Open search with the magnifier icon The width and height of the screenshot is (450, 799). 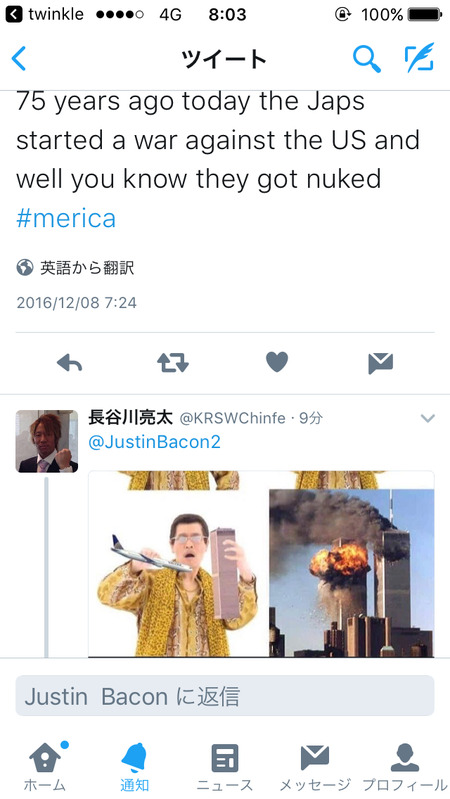point(366,59)
